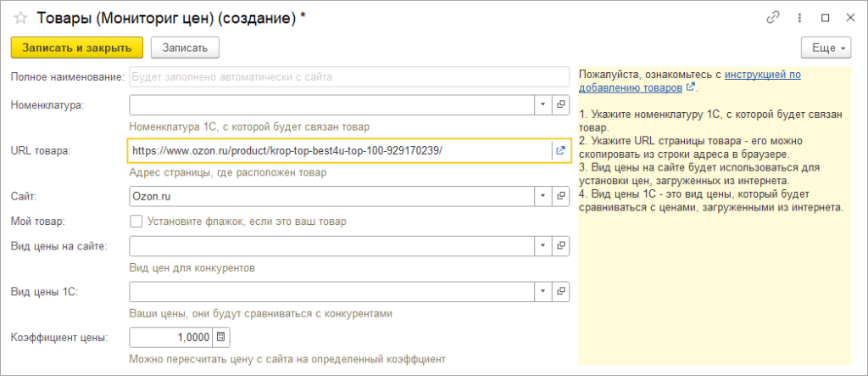The height and width of the screenshot is (376, 868).
Task: Click the Номенклатура input field
Action: tap(331, 104)
